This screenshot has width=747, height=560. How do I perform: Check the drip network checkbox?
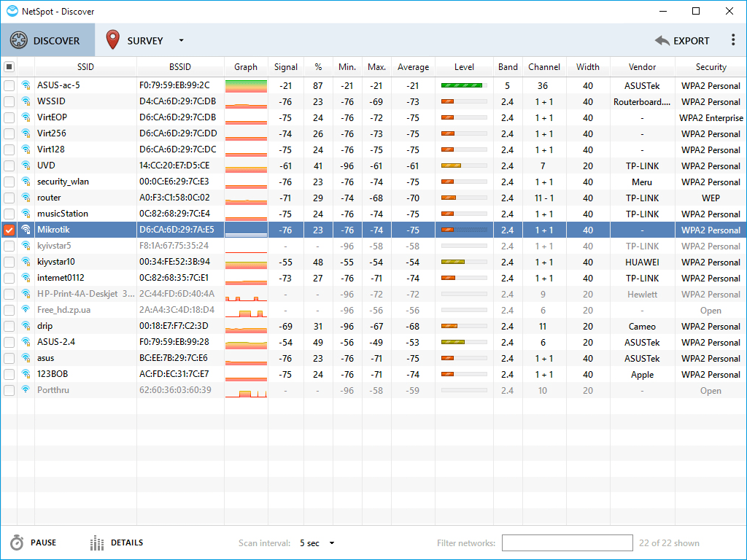pyautogui.click(x=9, y=326)
